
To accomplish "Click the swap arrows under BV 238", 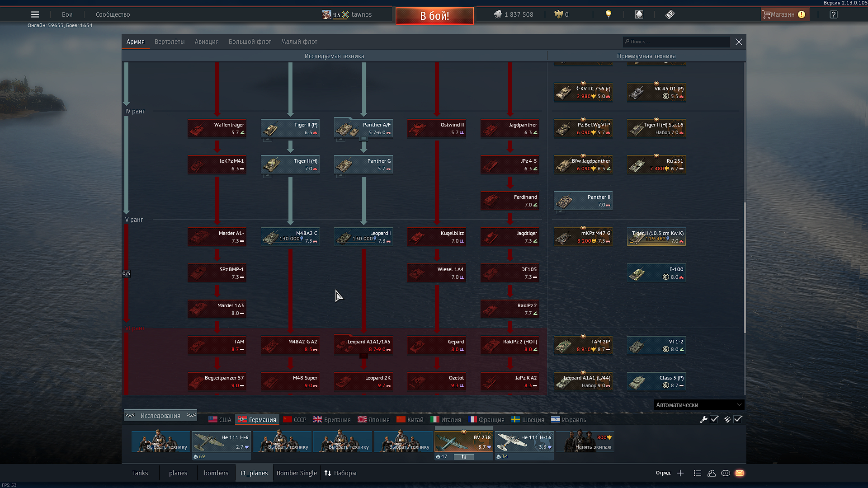I will click(464, 457).
